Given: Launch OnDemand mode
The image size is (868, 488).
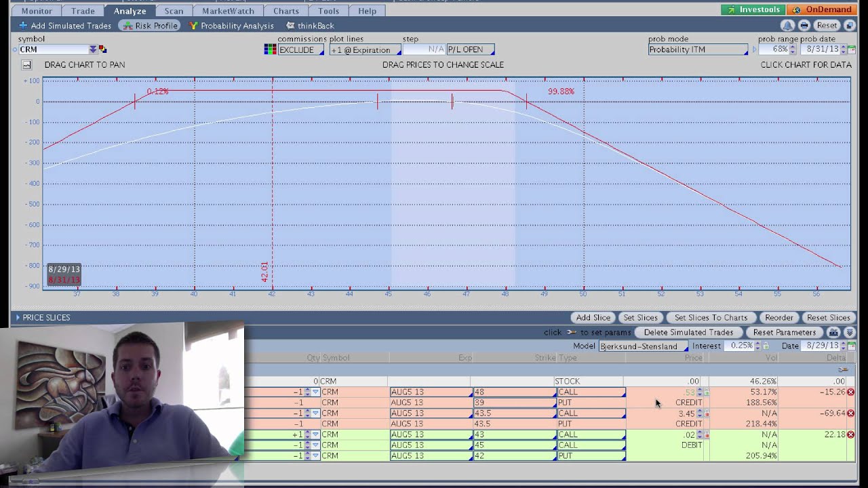Looking at the screenshot, I should point(821,9).
